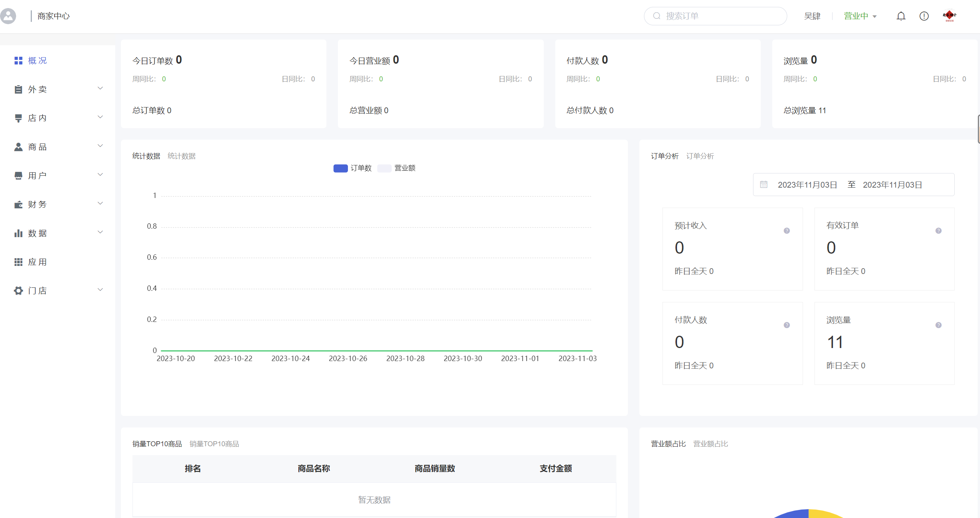Open the 商品 menu item
This screenshot has width=980, height=518.
click(x=58, y=147)
